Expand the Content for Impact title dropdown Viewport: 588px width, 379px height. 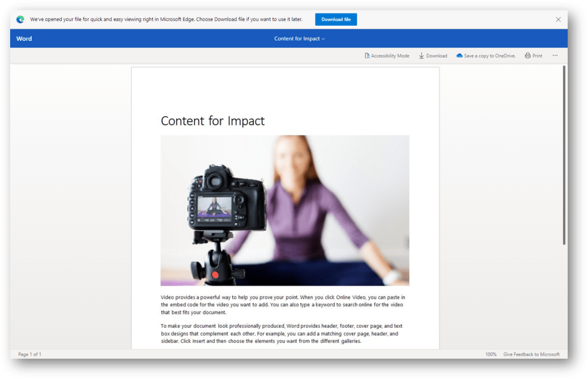(x=299, y=39)
